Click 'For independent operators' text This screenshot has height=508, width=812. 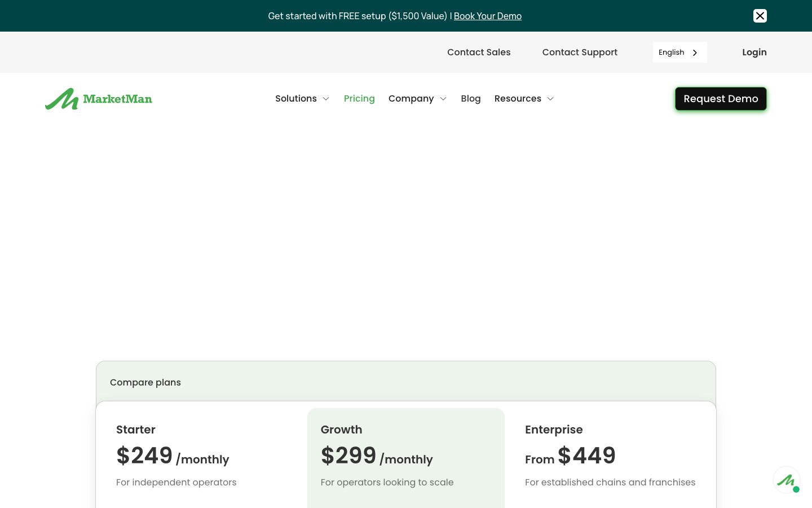[x=176, y=482]
